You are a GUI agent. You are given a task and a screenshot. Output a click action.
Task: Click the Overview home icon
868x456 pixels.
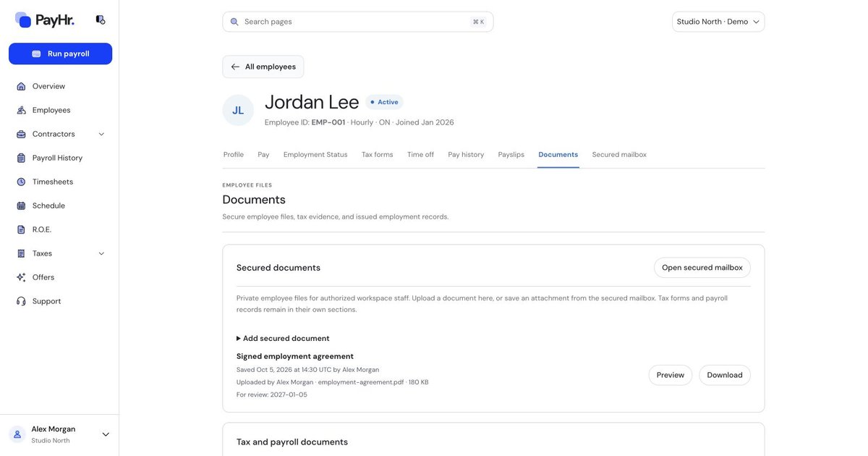(x=21, y=86)
